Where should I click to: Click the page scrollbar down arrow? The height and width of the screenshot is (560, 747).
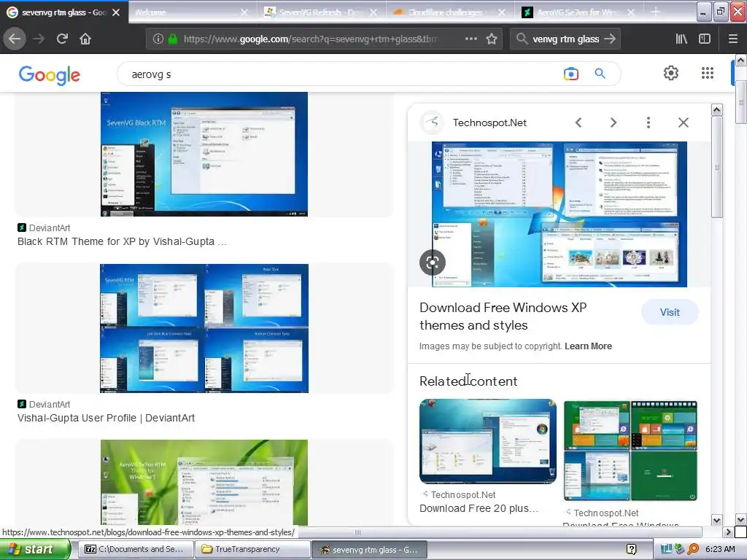pos(740,519)
